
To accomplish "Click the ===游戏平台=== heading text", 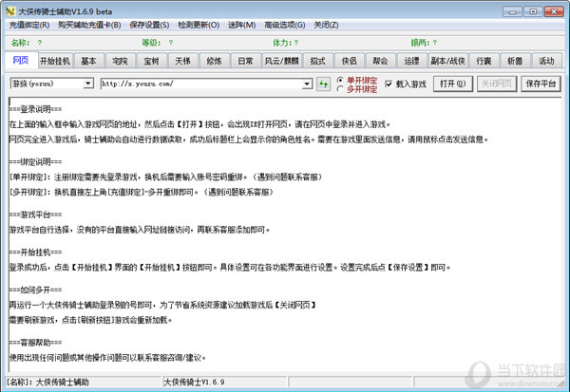I will click(x=35, y=215).
